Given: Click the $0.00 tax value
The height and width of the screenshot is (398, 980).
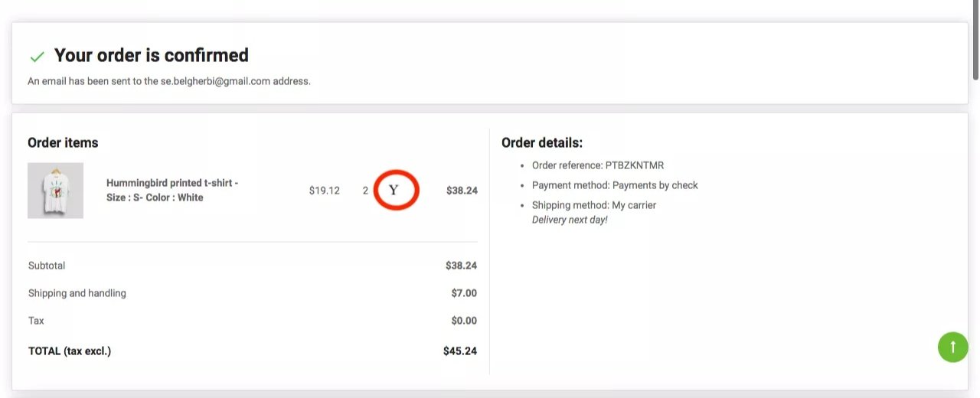Looking at the screenshot, I should 464,321.
